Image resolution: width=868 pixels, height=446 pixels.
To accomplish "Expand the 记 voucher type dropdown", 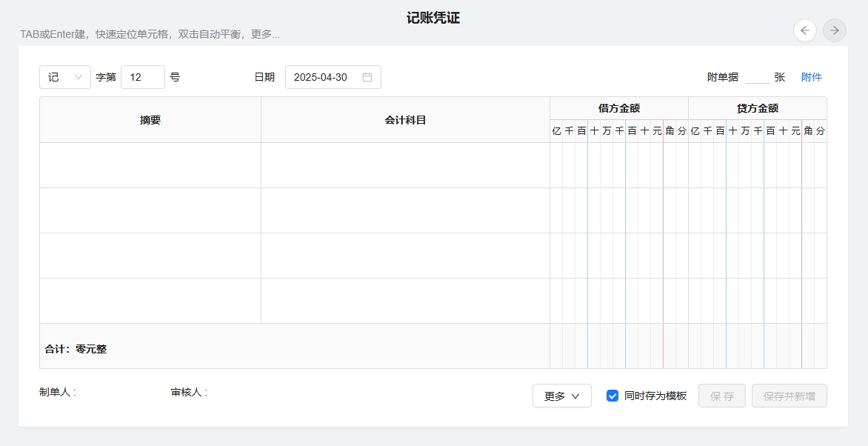I will point(65,77).
